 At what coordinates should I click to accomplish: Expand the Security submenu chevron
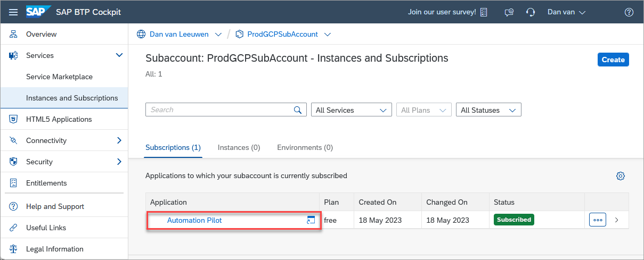(x=119, y=162)
